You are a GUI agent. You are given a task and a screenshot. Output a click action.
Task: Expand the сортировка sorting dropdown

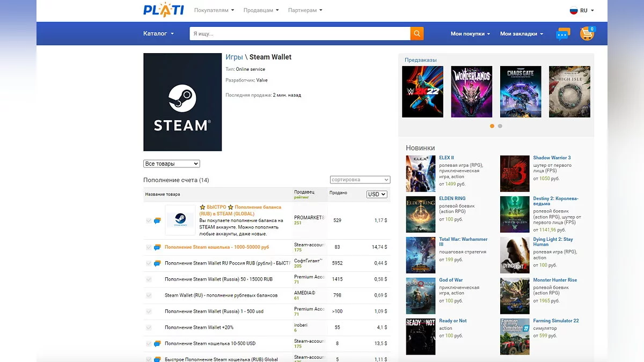tap(360, 180)
